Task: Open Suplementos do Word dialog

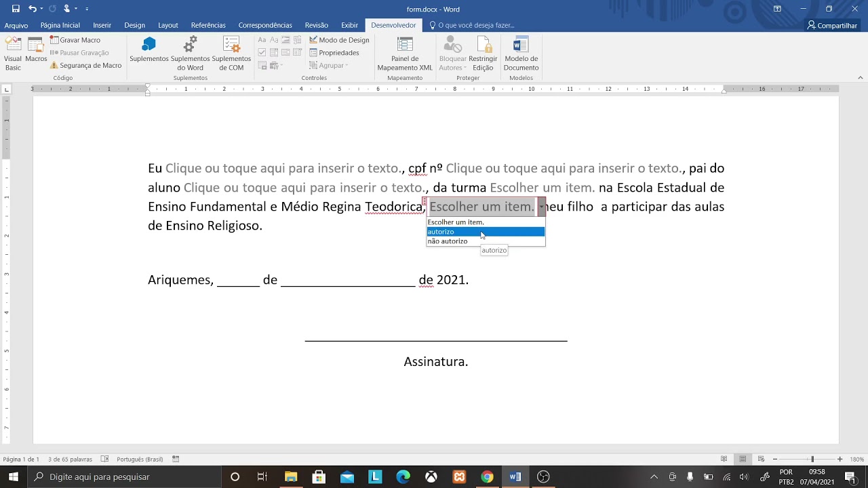Action: click(x=191, y=54)
